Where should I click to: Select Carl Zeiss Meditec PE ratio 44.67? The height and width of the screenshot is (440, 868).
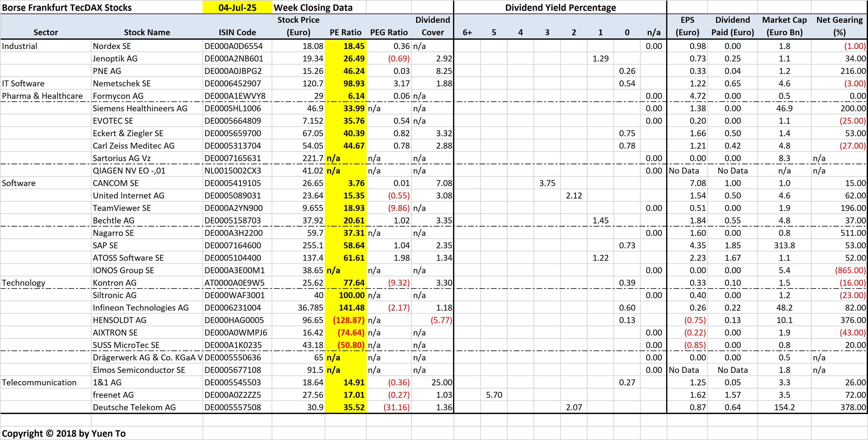[x=346, y=146]
